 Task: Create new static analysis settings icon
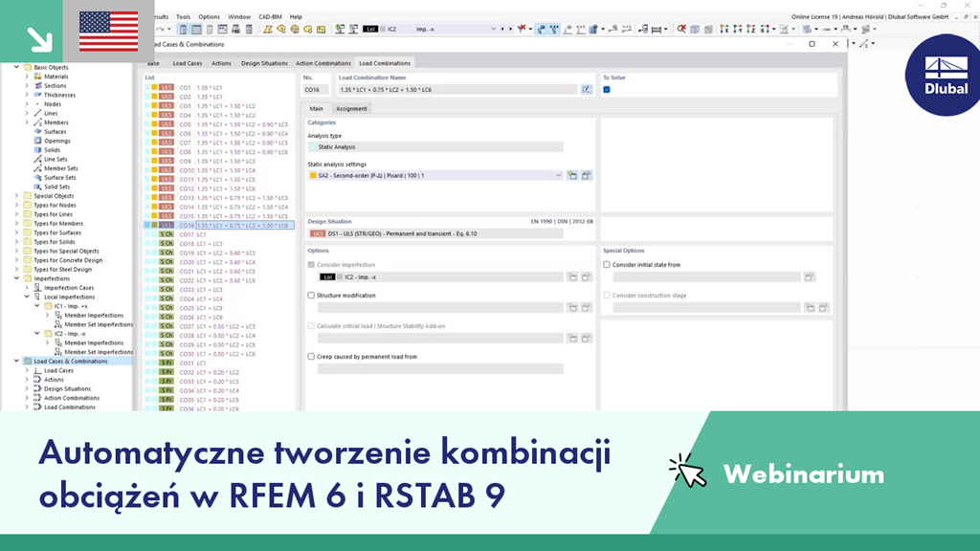click(x=572, y=176)
